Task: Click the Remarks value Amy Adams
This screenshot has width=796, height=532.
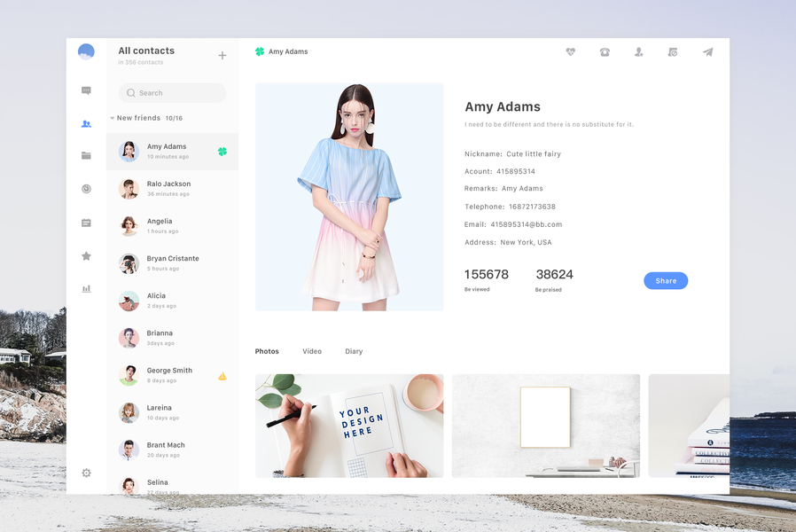Action: pos(522,188)
